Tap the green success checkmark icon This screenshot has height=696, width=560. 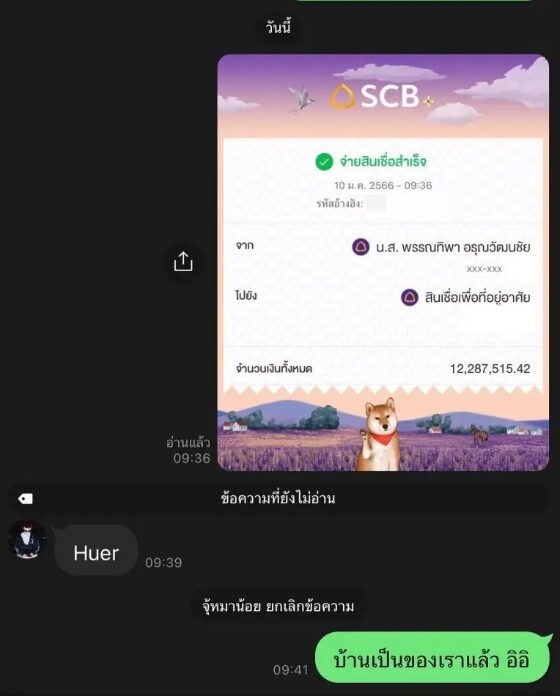pos(324,162)
